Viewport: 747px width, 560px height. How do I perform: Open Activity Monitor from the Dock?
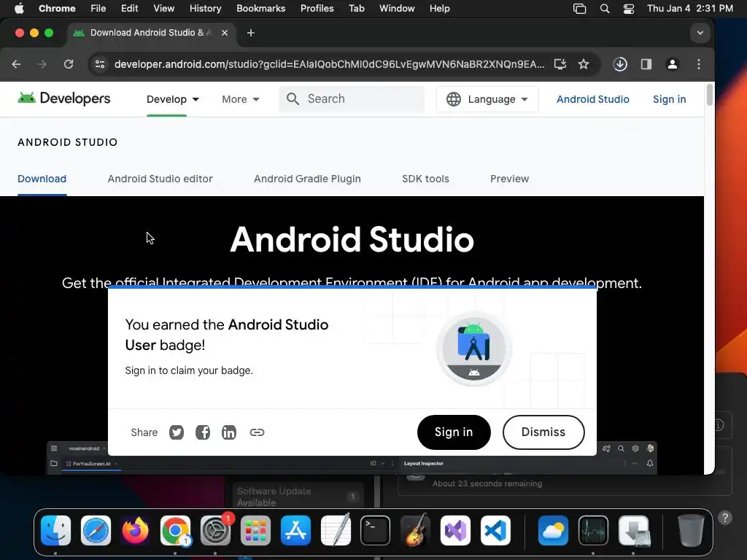pos(593,530)
